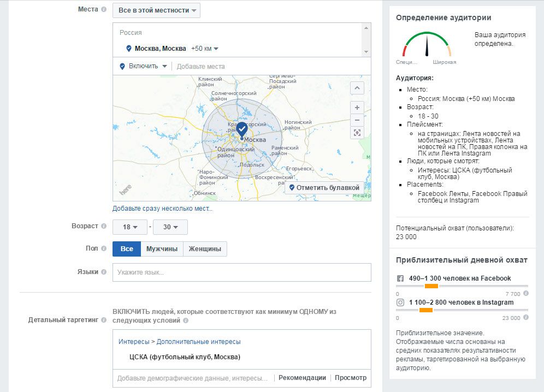The image size is (544, 392).
Task: Click the info icon next to Места
Action: 104,10
